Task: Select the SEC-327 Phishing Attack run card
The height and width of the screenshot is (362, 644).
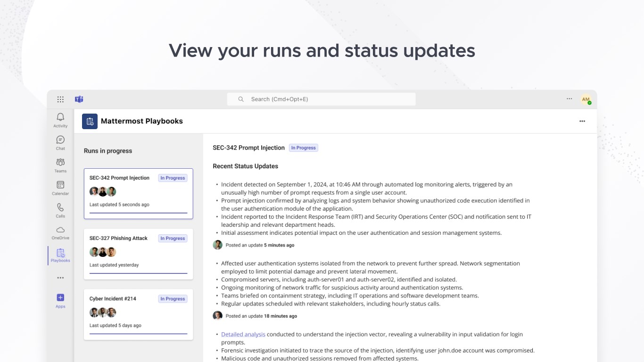Action: (x=138, y=254)
